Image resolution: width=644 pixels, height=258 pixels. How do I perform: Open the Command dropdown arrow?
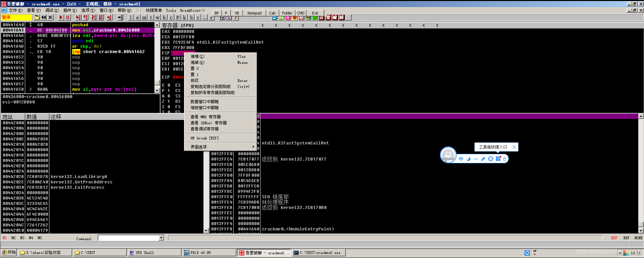pyautogui.click(x=162, y=238)
